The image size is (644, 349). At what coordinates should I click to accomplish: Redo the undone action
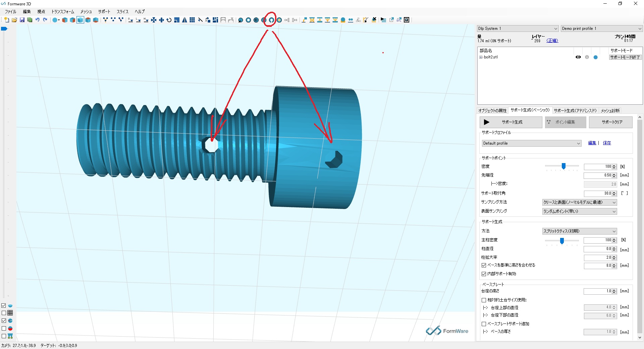point(45,20)
